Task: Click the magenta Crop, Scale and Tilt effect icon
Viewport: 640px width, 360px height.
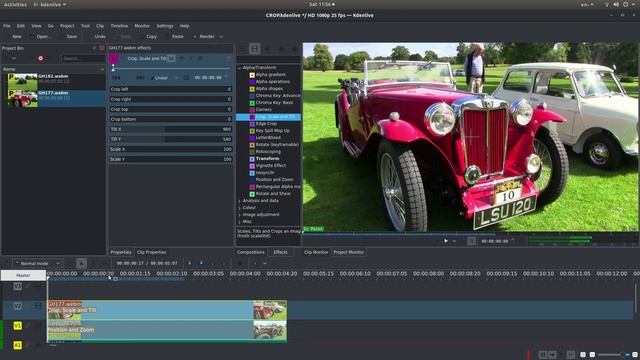Action: pos(113,59)
